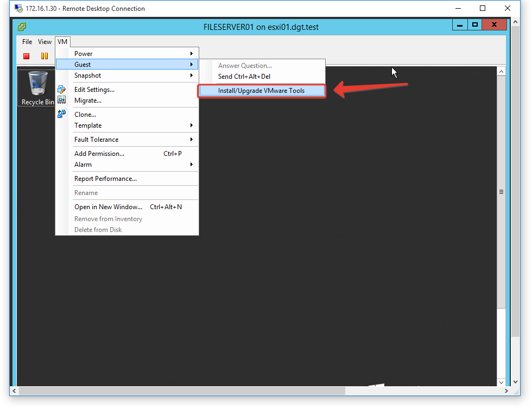Image resolution: width=532 pixels, height=408 pixels.
Task: Choose Edit Settings... from VM menu
Action: click(x=127, y=90)
